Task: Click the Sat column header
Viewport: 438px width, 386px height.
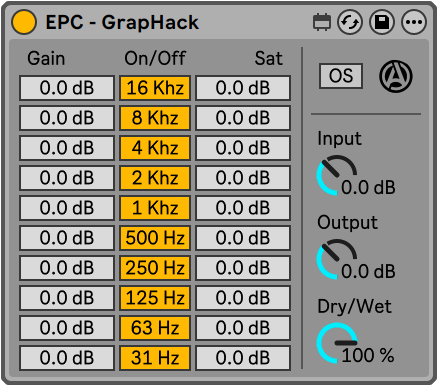Action: click(x=269, y=58)
